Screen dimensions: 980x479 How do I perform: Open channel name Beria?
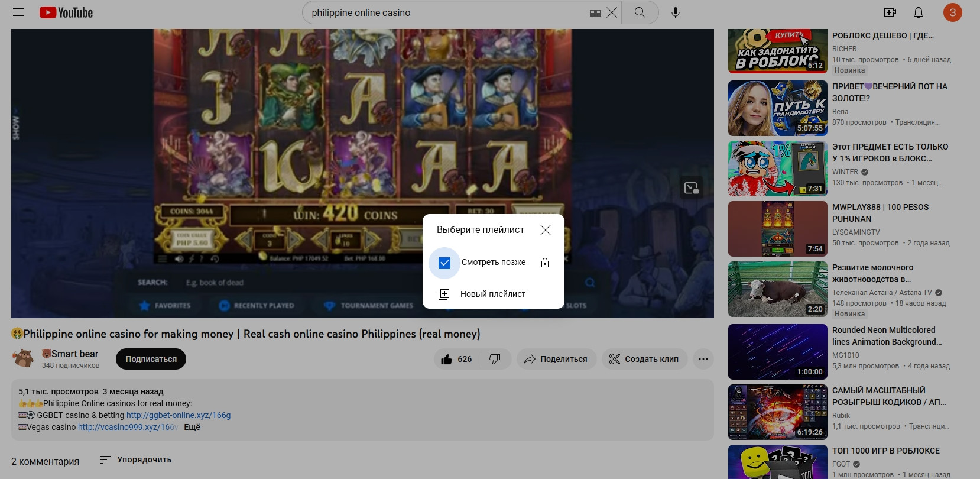tap(840, 112)
